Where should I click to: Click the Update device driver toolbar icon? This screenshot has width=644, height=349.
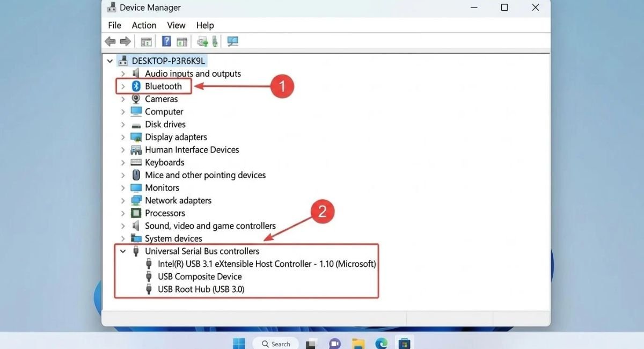pos(202,41)
